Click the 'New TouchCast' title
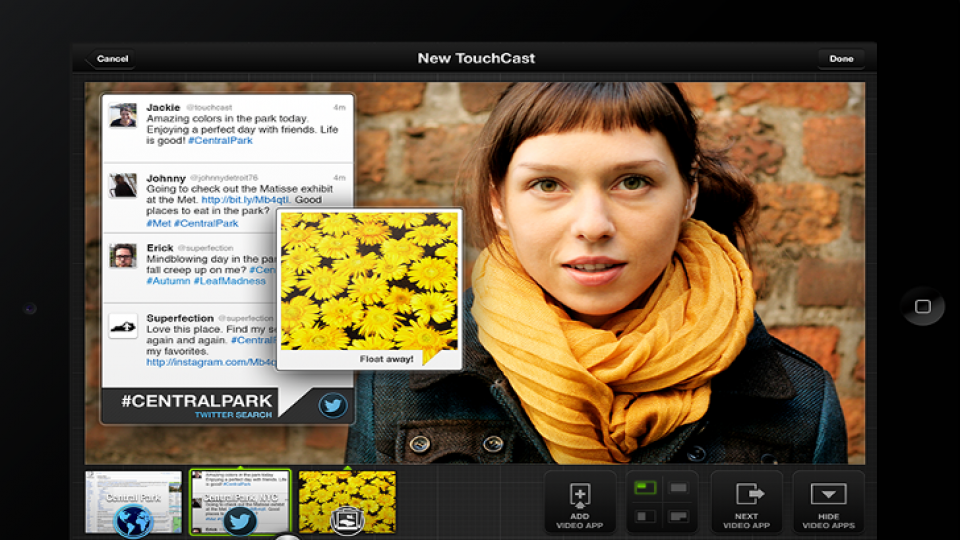 click(x=476, y=58)
